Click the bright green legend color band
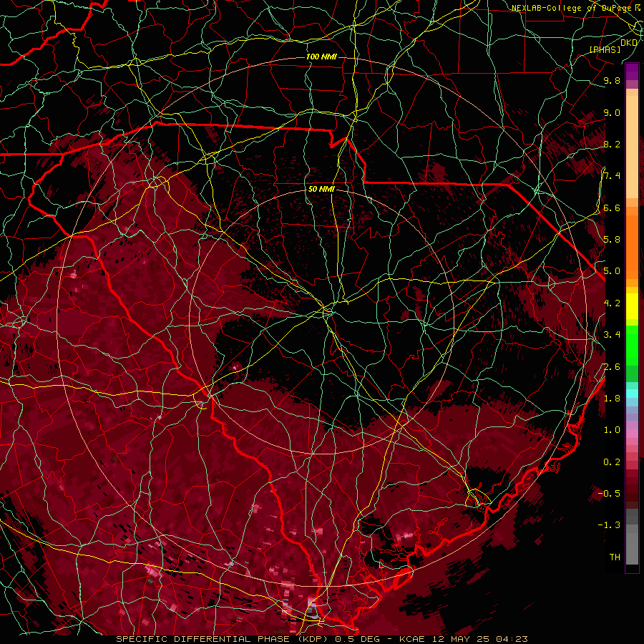Screen dimensions: 644x644 tap(632, 346)
